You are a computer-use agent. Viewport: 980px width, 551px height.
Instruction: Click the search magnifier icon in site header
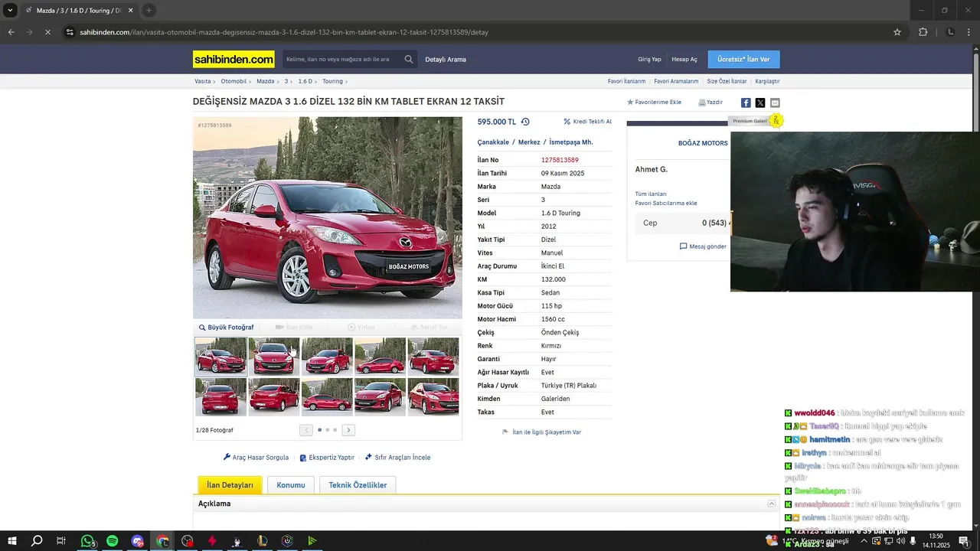click(409, 59)
